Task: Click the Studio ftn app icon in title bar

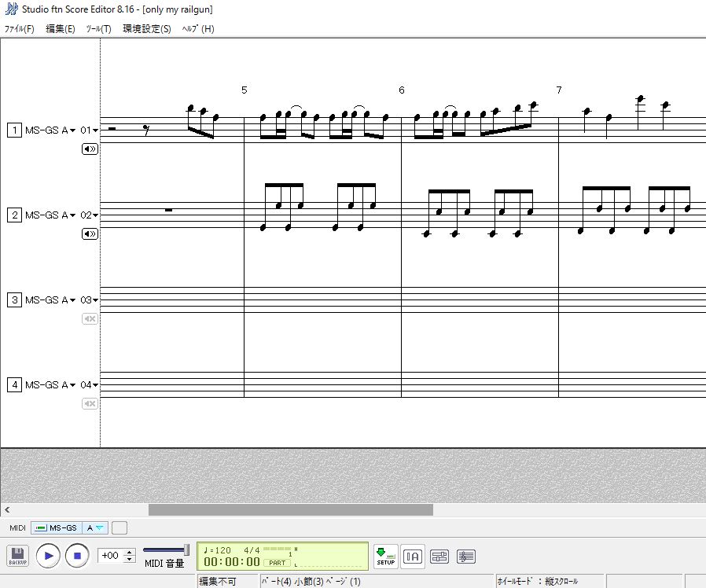Action: click(x=11, y=9)
